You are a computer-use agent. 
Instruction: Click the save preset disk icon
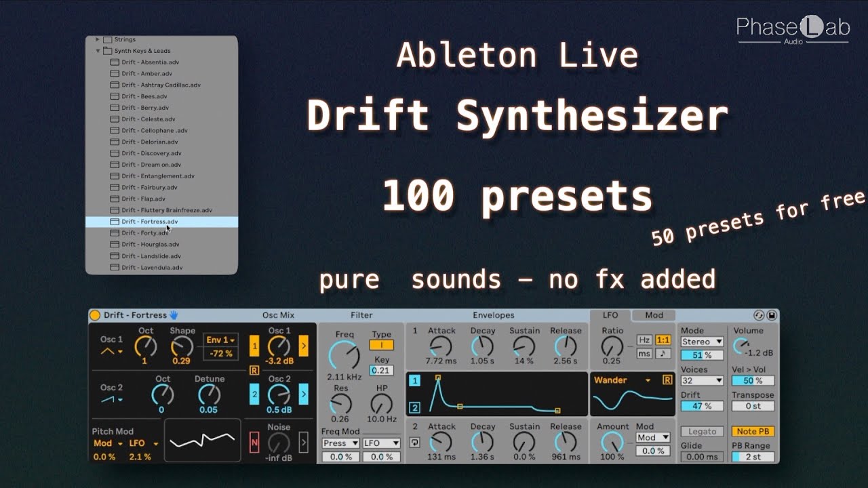[772, 315]
